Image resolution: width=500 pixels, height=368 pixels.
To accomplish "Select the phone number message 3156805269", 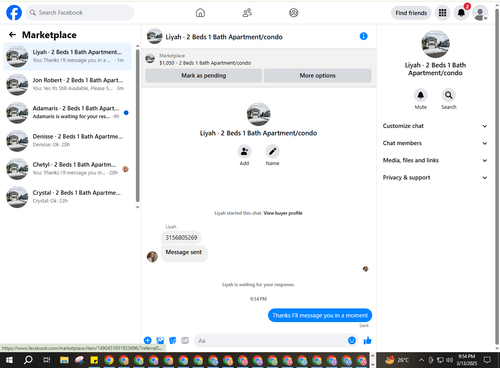I will coord(181,238).
